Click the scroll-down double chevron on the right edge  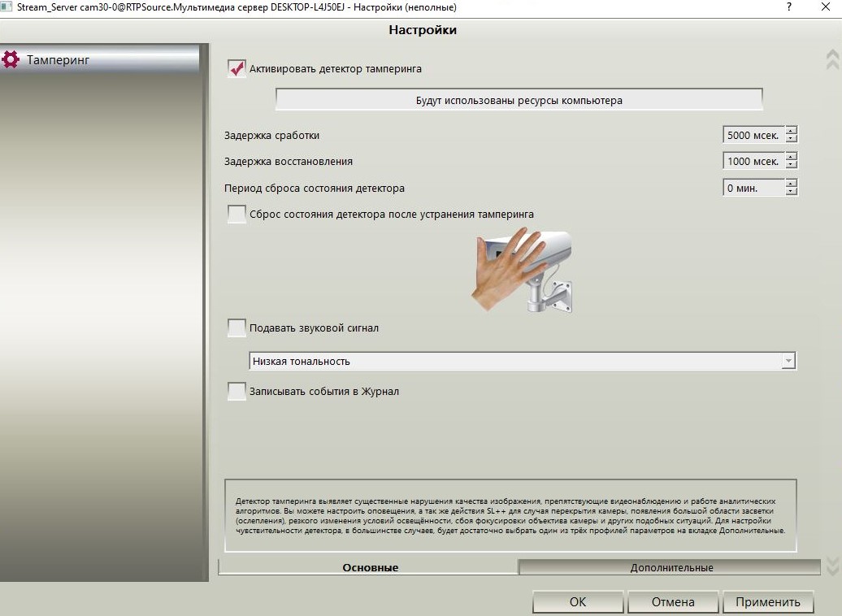(x=832, y=566)
